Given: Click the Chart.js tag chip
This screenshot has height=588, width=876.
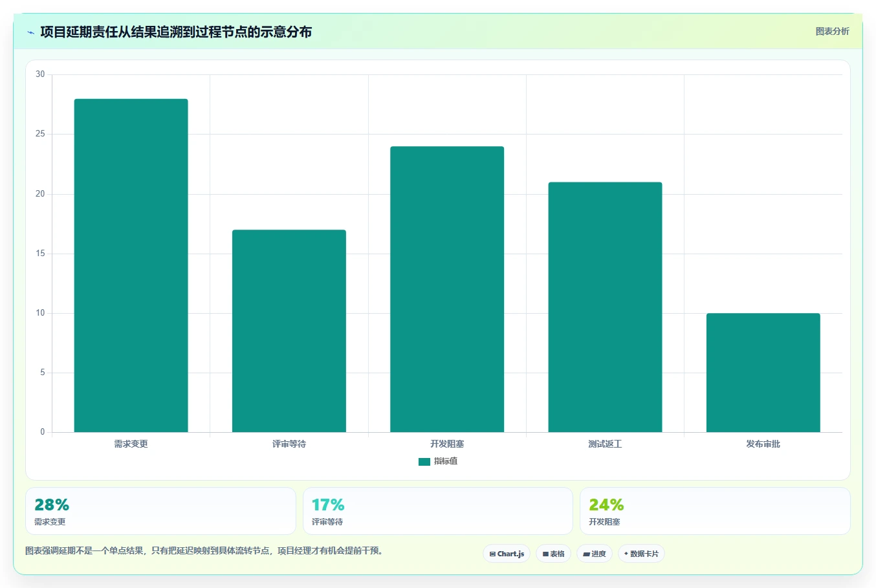Looking at the screenshot, I should point(507,554).
